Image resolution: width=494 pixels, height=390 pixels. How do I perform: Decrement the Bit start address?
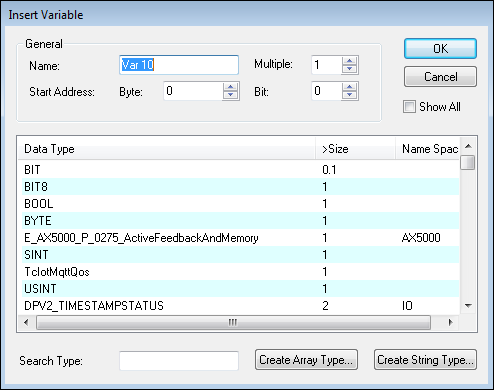350,95
